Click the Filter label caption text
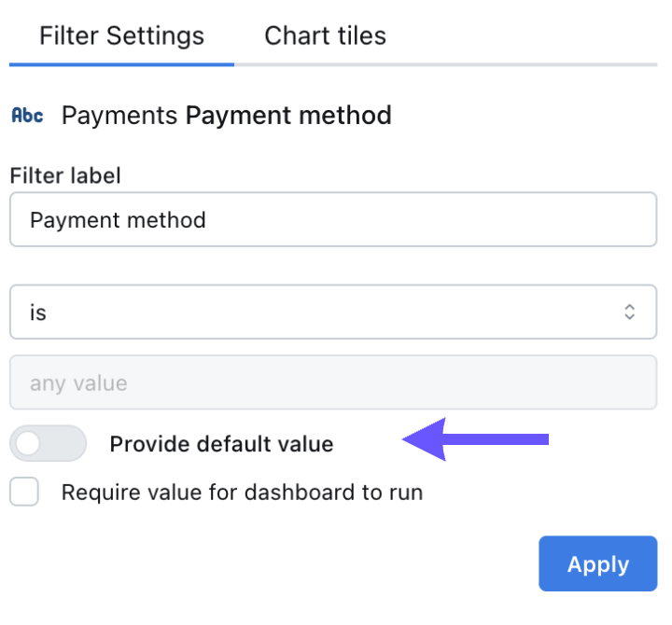The width and height of the screenshot is (672, 625). pos(65,175)
